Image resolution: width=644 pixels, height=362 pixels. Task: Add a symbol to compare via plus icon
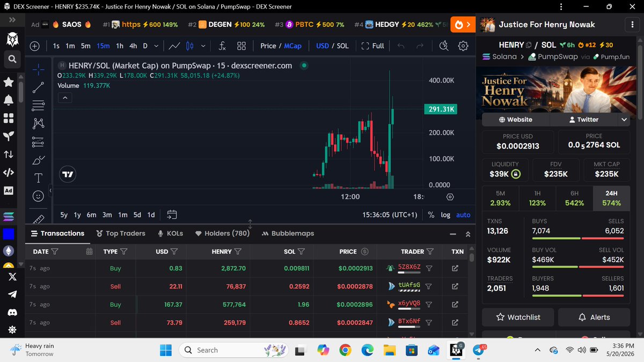point(34,46)
